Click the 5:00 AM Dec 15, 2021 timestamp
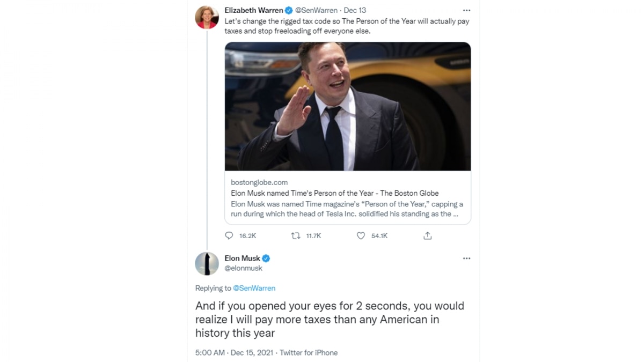The height and width of the screenshot is (362, 644). coord(234,353)
